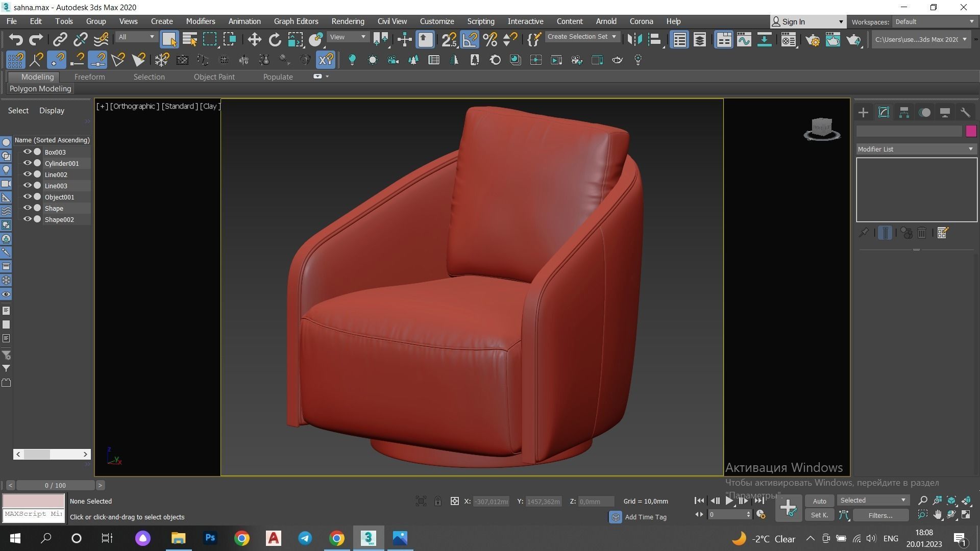Viewport: 980px width, 551px height.
Task: Click the Zoom Extents All icon
Action: click(x=966, y=501)
